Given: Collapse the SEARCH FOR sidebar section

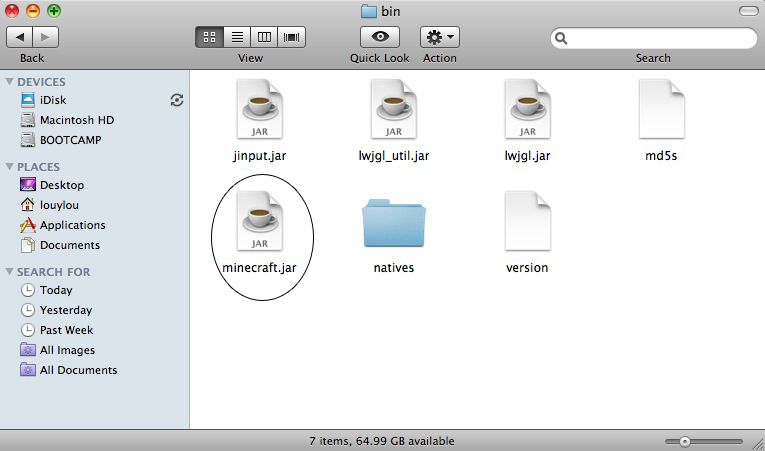Looking at the screenshot, I should pyautogui.click(x=9, y=271).
